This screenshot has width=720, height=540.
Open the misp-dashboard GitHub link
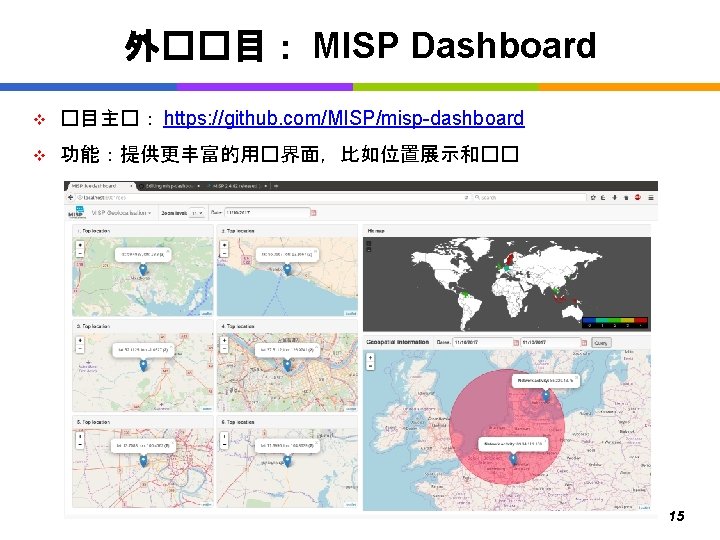[343, 118]
